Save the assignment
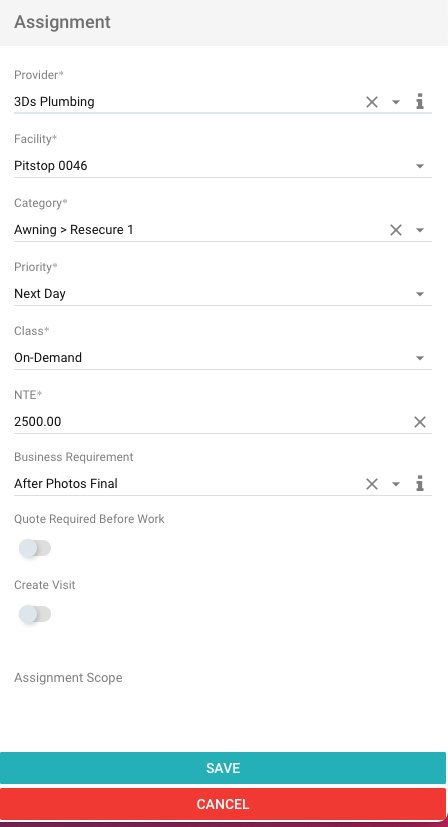This screenshot has width=448, height=827. [x=223, y=768]
